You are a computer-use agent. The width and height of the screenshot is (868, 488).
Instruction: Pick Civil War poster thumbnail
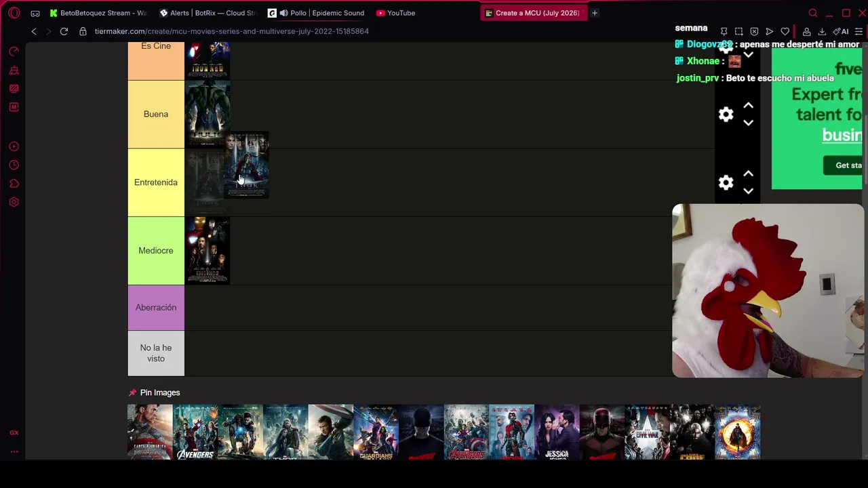pyautogui.click(x=647, y=432)
